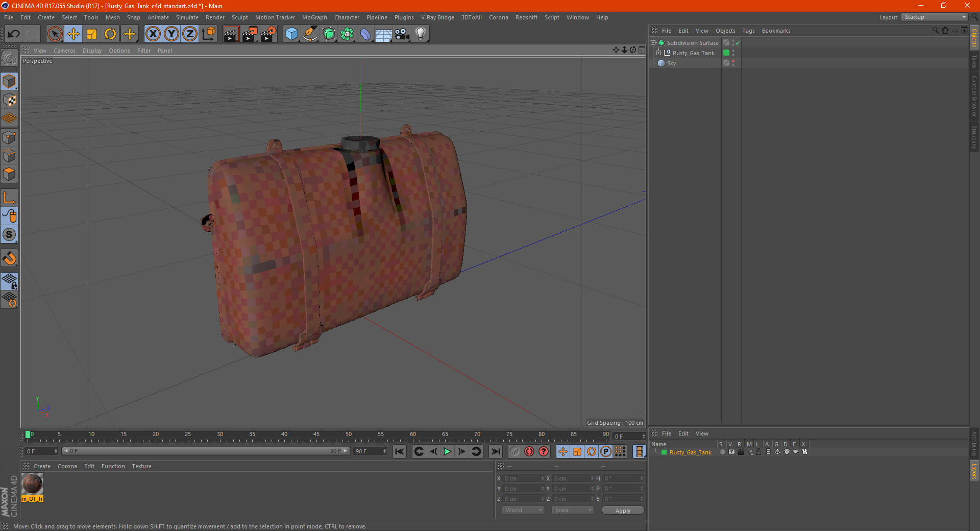Open the Spline pen tool
This screenshot has height=531, width=980.
(x=310, y=34)
